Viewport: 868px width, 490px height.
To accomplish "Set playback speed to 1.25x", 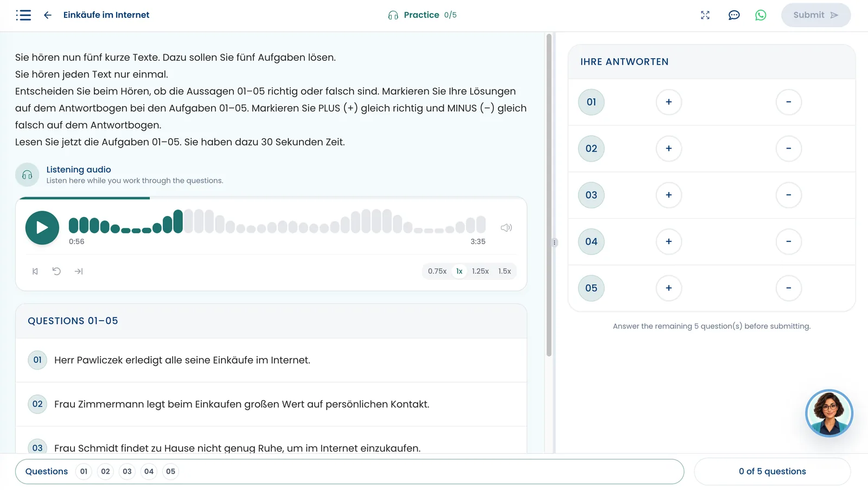I will 480,271.
